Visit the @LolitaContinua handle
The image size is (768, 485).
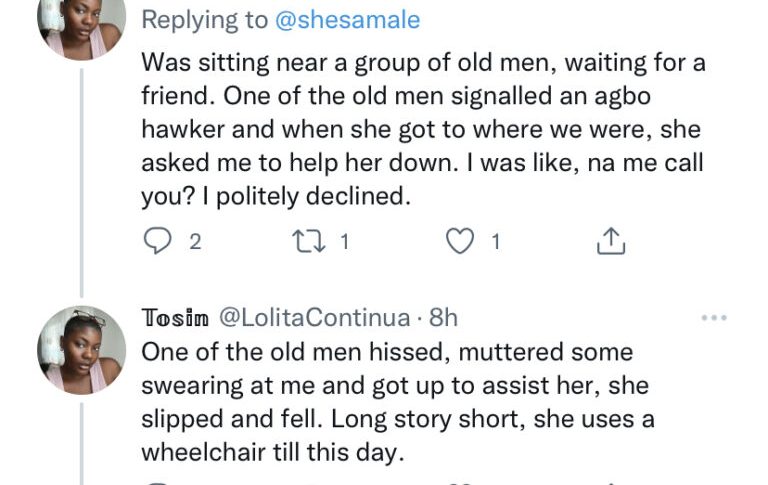click(313, 318)
